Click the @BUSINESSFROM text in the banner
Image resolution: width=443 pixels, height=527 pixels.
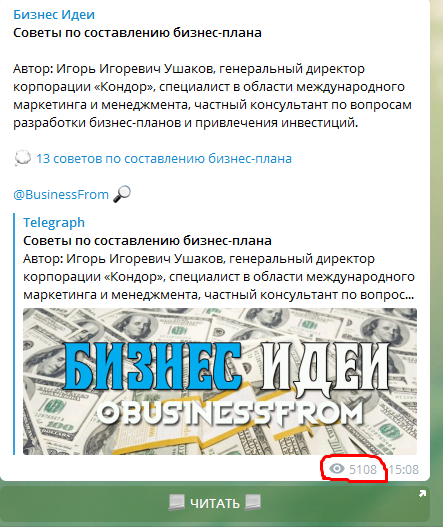[231, 413]
